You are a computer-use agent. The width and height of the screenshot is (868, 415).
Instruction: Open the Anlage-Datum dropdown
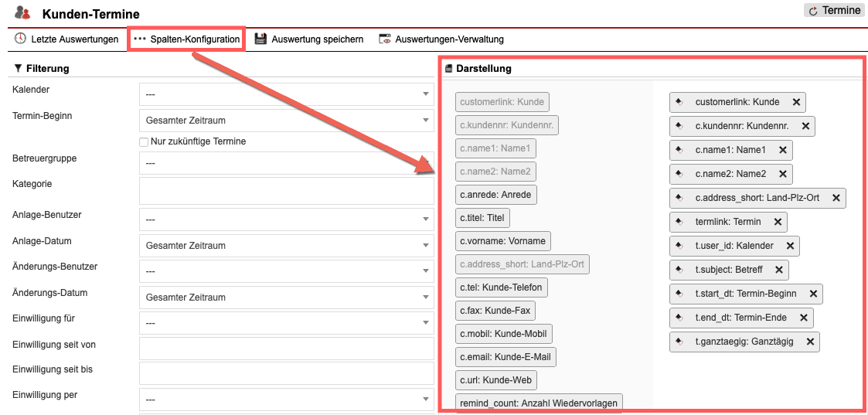pyautogui.click(x=286, y=246)
